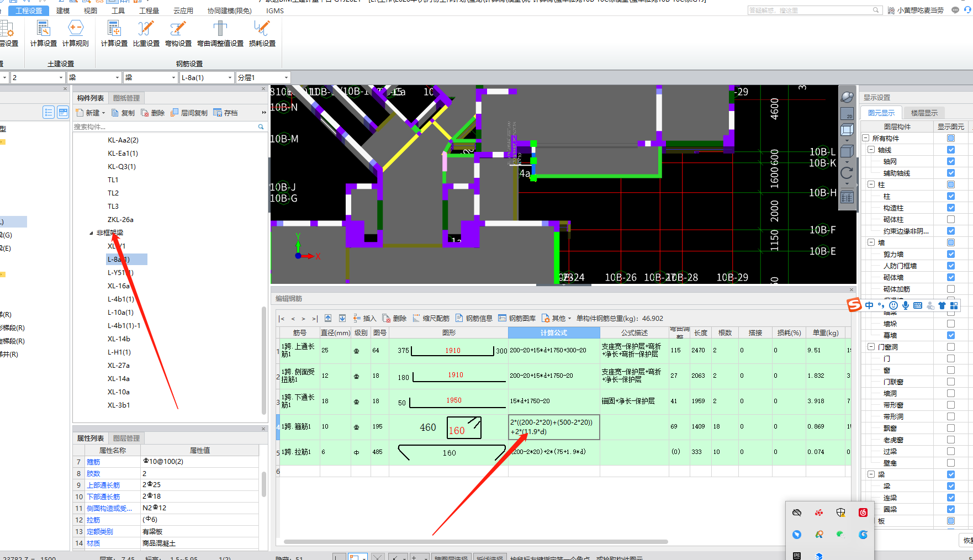
Task: Move rebar row down
Action: (342, 318)
